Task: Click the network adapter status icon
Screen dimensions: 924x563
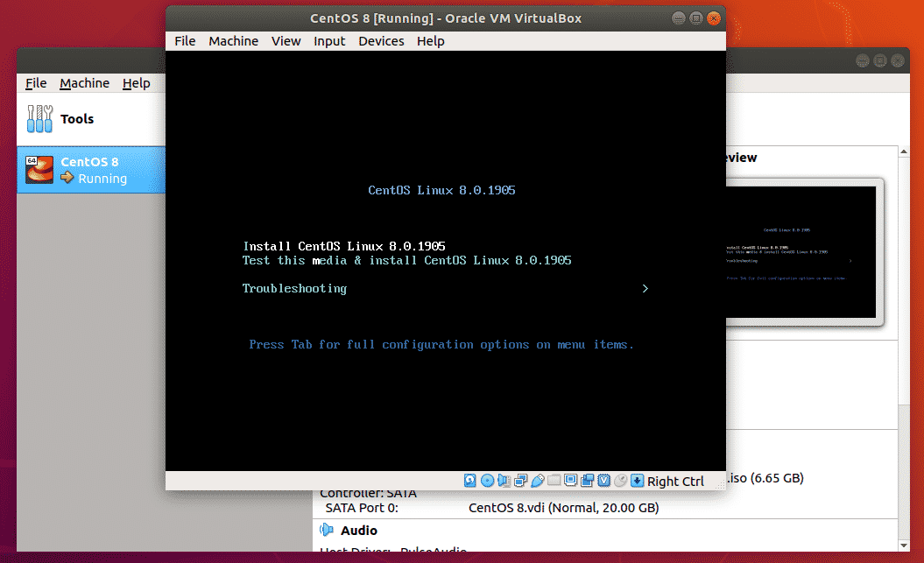Action: coord(522,480)
